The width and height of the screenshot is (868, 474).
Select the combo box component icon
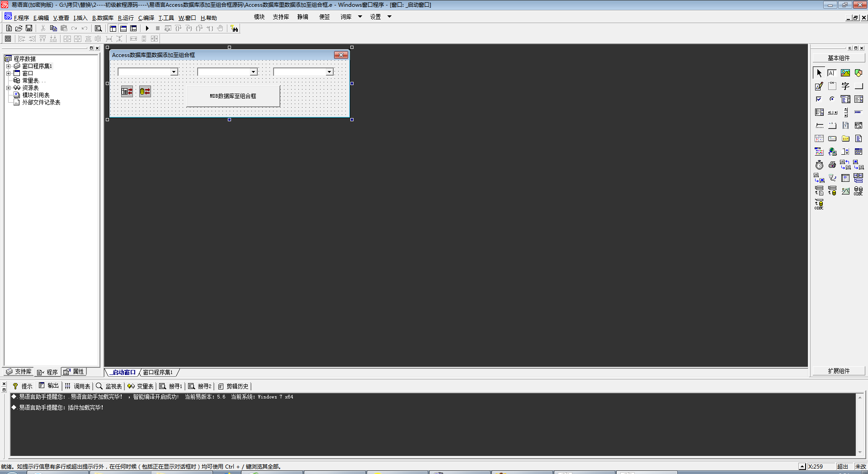coord(845,99)
